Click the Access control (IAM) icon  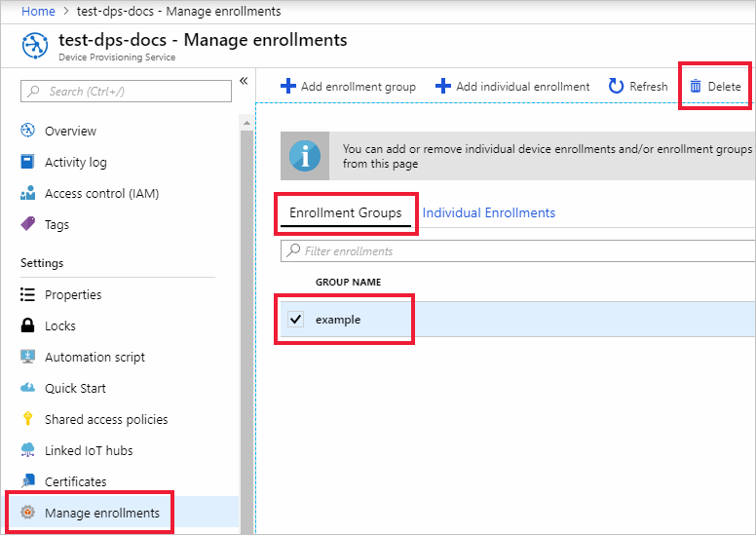[x=28, y=193]
